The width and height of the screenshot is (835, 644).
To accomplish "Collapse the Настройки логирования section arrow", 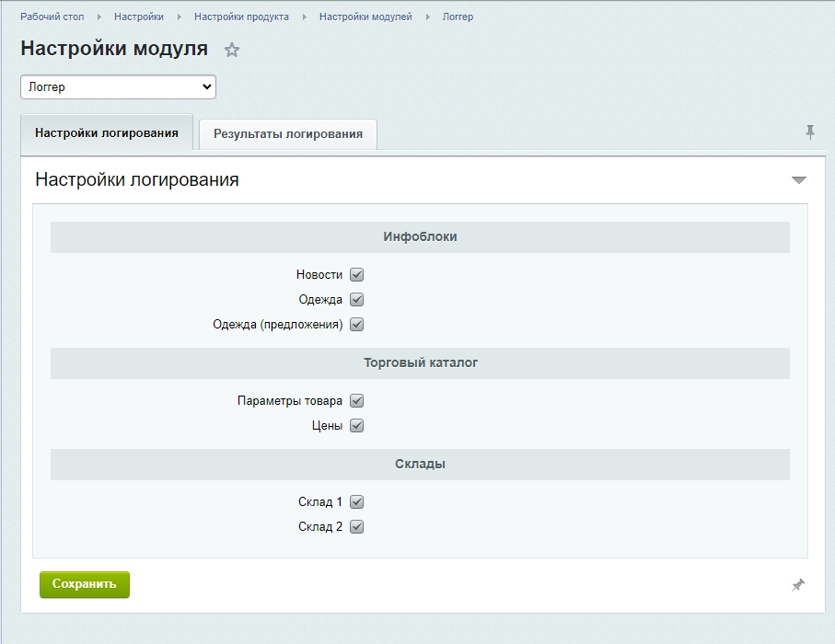I will pos(798,180).
